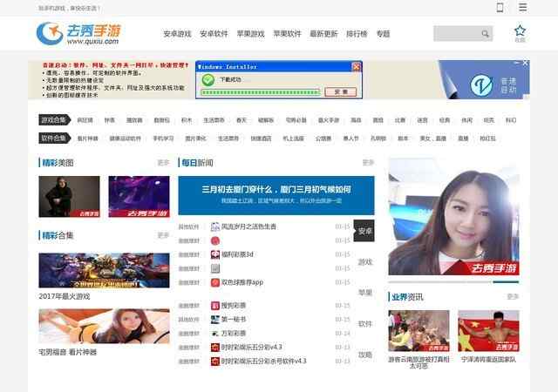Click the 福利彩票3d app icon
Screen dimensions: 558x392
tap(215, 254)
